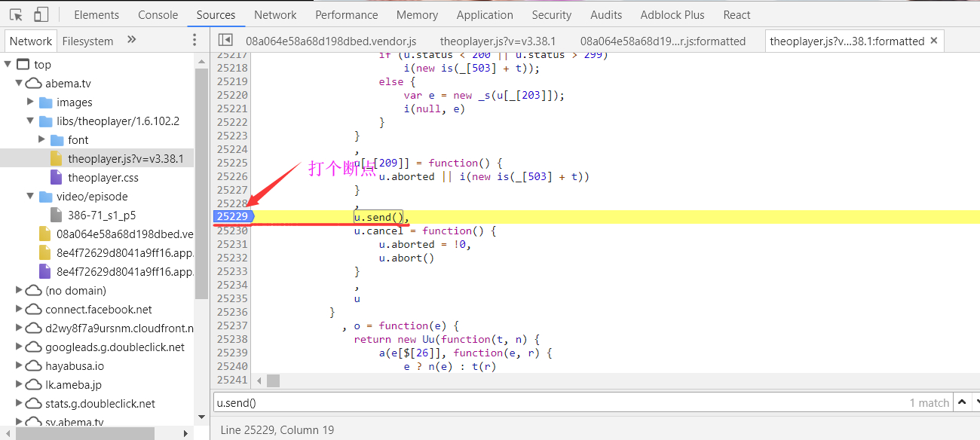The height and width of the screenshot is (440, 980).
Task: Expand the connect.facebook.net domain
Action: (20, 310)
